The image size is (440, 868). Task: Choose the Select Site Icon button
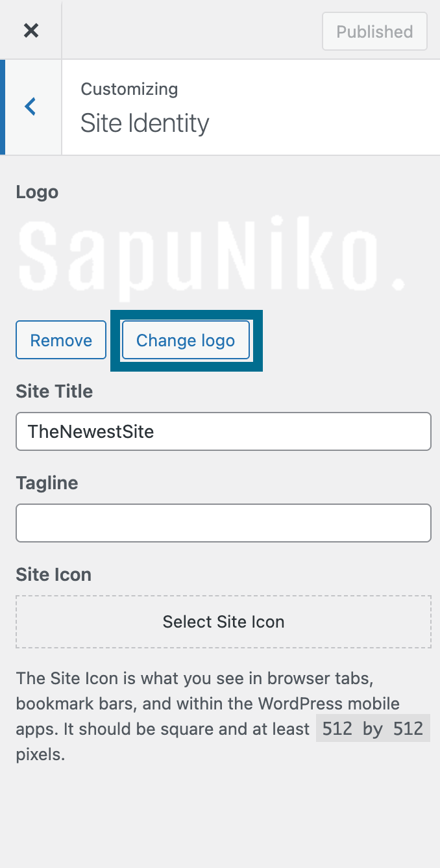[223, 622]
